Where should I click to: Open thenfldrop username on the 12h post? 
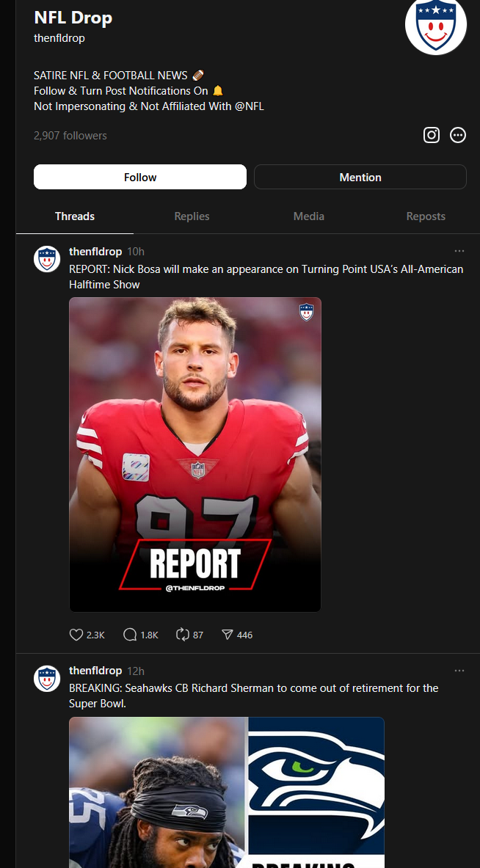pyautogui.click(x=95, y=671)
